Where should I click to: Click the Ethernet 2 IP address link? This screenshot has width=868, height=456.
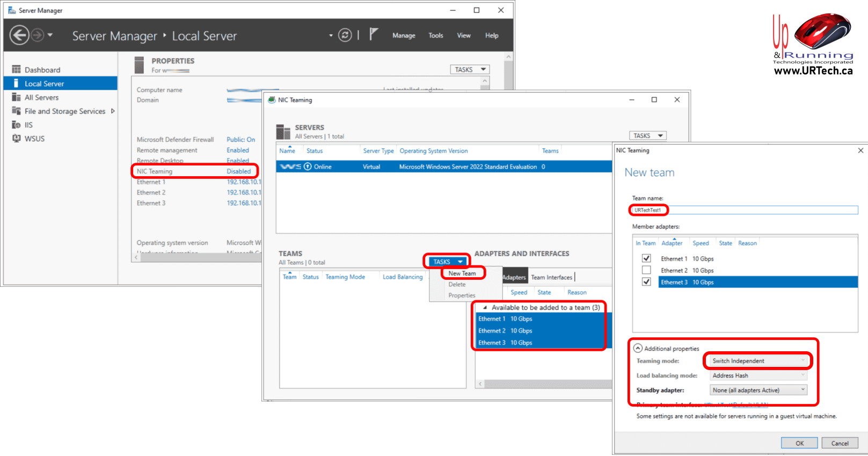coord(244,192)
